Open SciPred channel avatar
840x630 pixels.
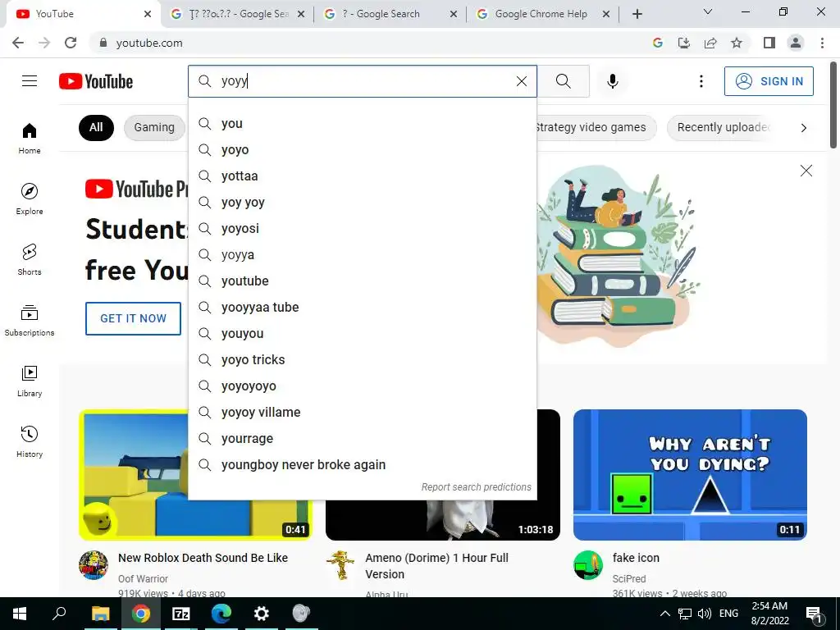[587, 564]
